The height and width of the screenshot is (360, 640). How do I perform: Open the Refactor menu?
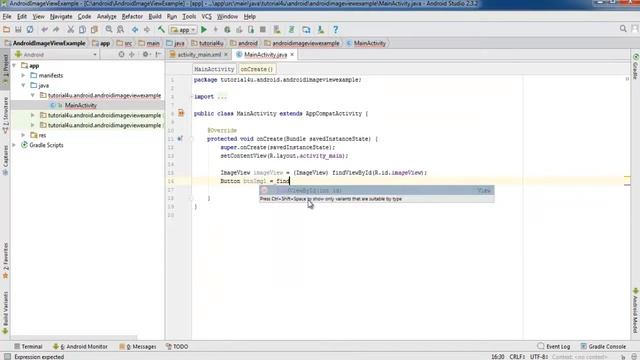point(132,17)
